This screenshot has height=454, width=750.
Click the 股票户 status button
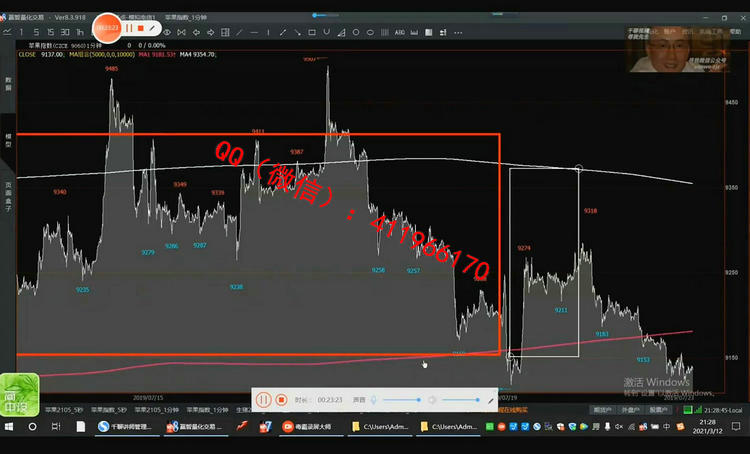coord(658,410)
